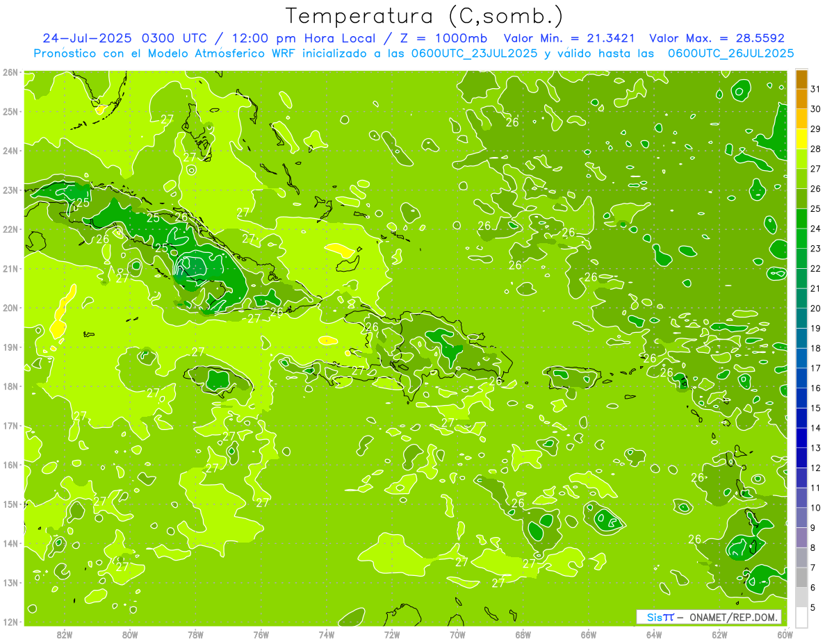Click the "70W" longitude axis label
Screen dimensions: 834x644
tap(457, 634)
